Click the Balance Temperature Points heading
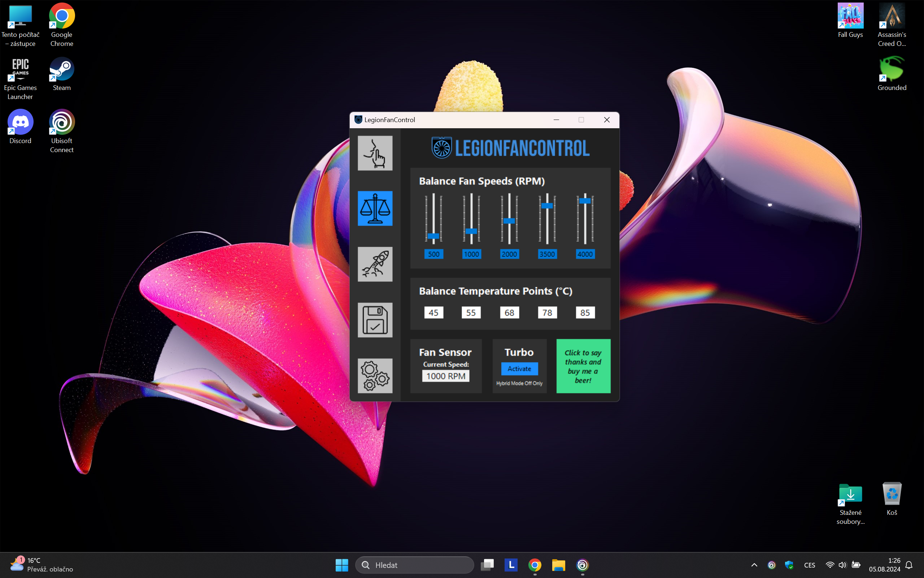The image size is (924, 578). [496, 291]
